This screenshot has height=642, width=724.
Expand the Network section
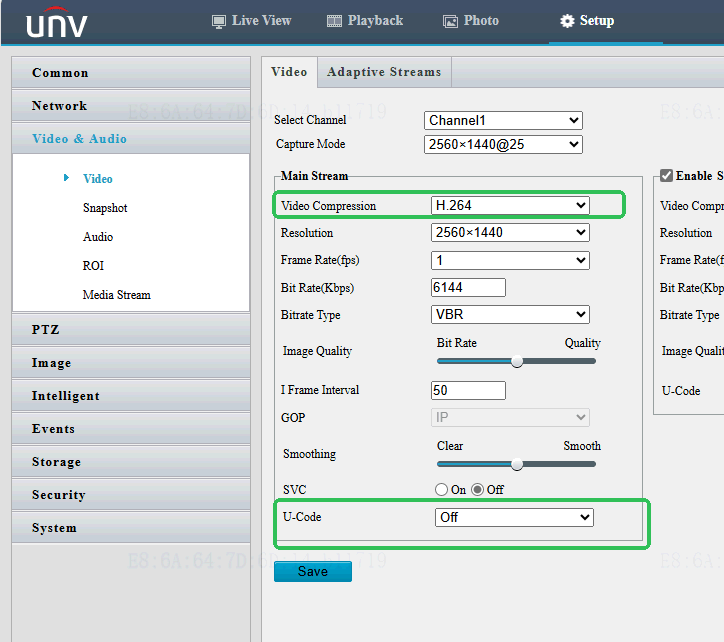131,106
